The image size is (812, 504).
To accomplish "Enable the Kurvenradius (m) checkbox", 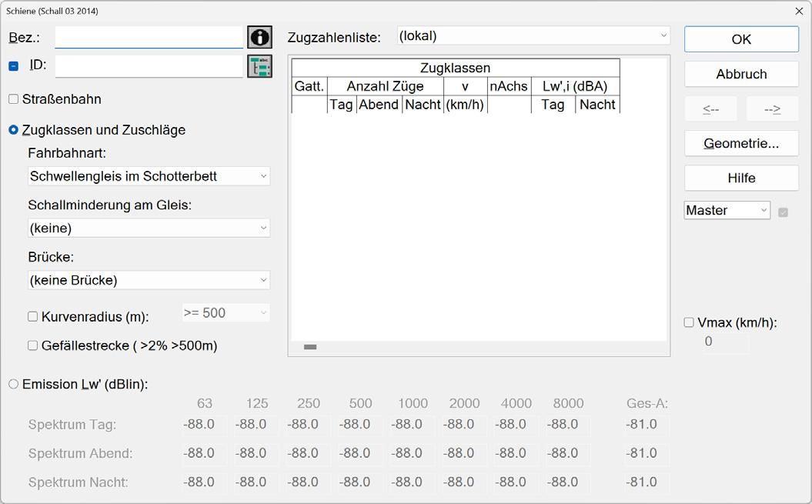I will pos(32,316).
